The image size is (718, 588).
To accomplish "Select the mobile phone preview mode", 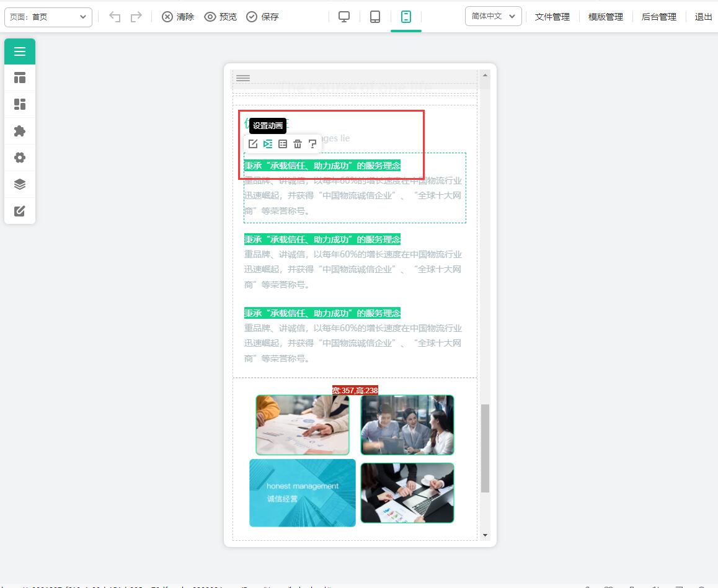I will pos(406,17).
